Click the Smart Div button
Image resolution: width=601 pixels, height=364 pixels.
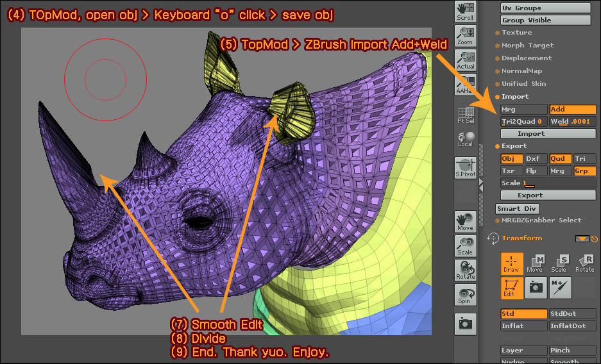[x=517, y=209]
